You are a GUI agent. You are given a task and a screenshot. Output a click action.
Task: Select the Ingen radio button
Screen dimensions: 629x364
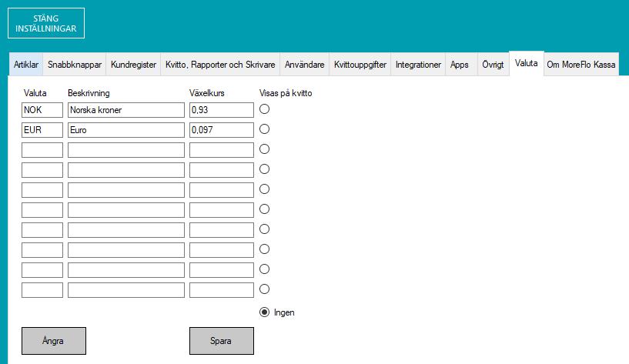click(264, 312)
